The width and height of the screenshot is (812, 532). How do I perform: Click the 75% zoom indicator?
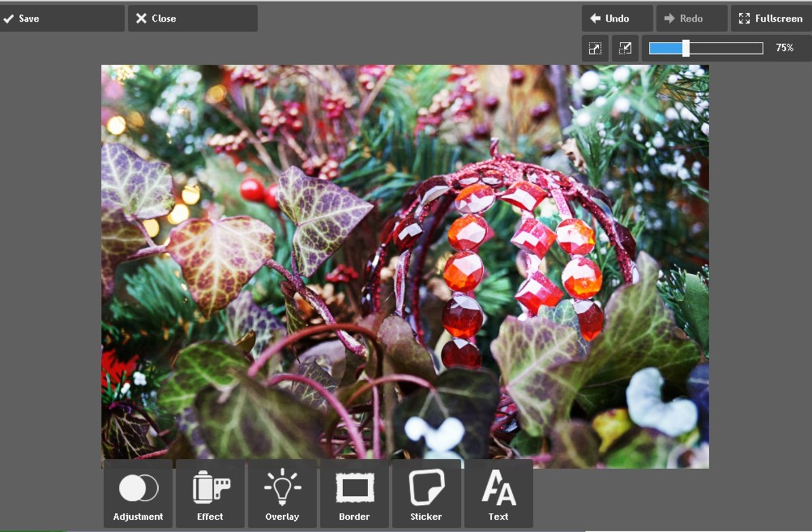click(784, 47)
